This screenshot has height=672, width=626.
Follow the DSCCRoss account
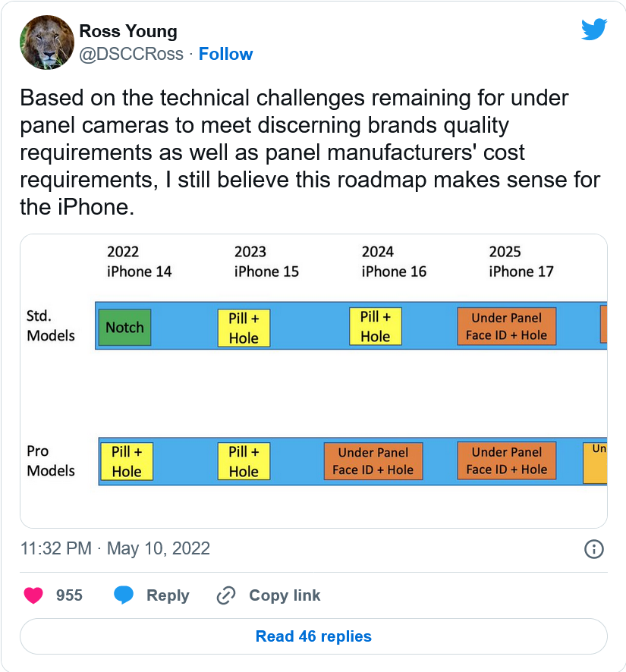point(225,54)
